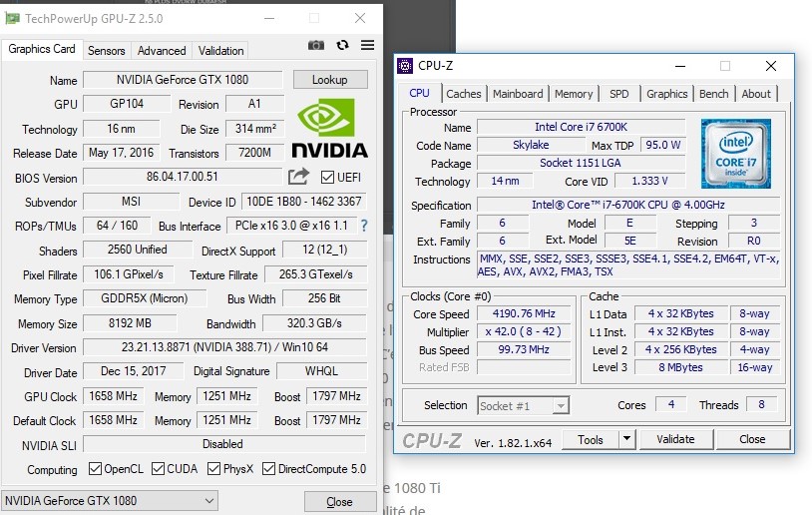The height and width of the screenshot is (515, 812).
Task: Expand the Tools dropdown arrow in CPU-Z
Action: 626,439
